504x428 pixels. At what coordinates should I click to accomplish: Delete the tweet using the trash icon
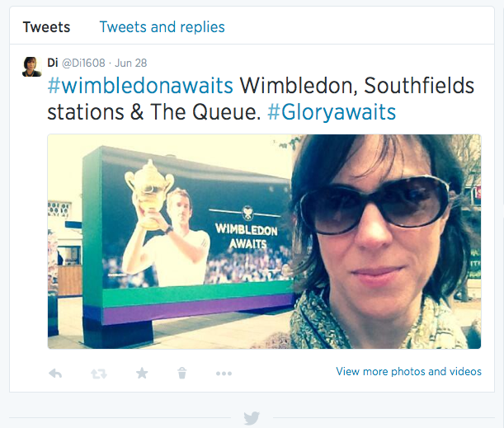click(x=182, y=373)
